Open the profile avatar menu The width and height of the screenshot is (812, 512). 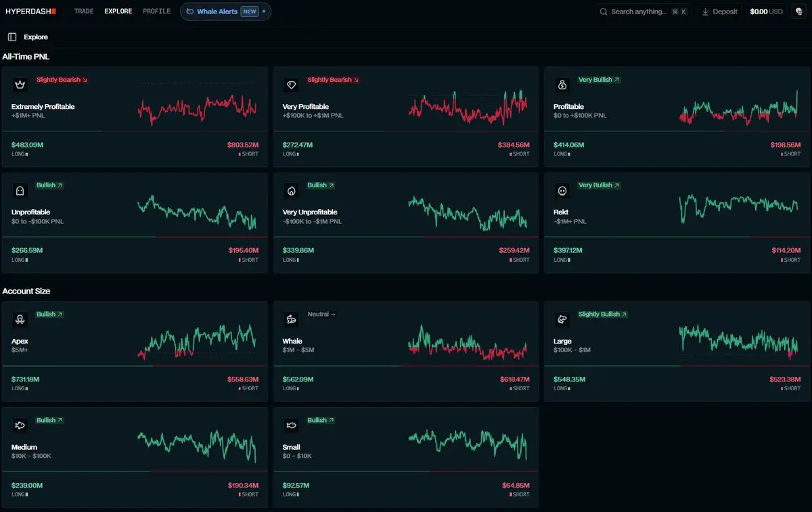(798, 11)
